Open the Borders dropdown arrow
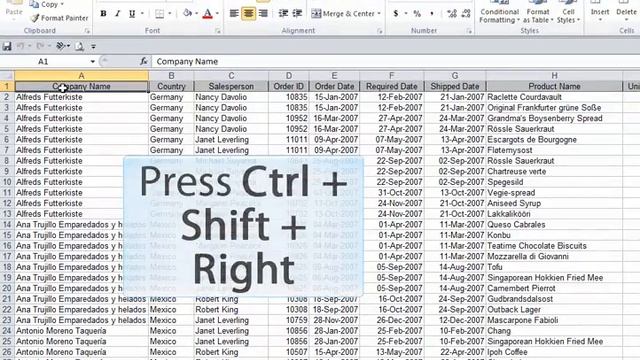Screen dimensions: 640x360 pos(170,13)
